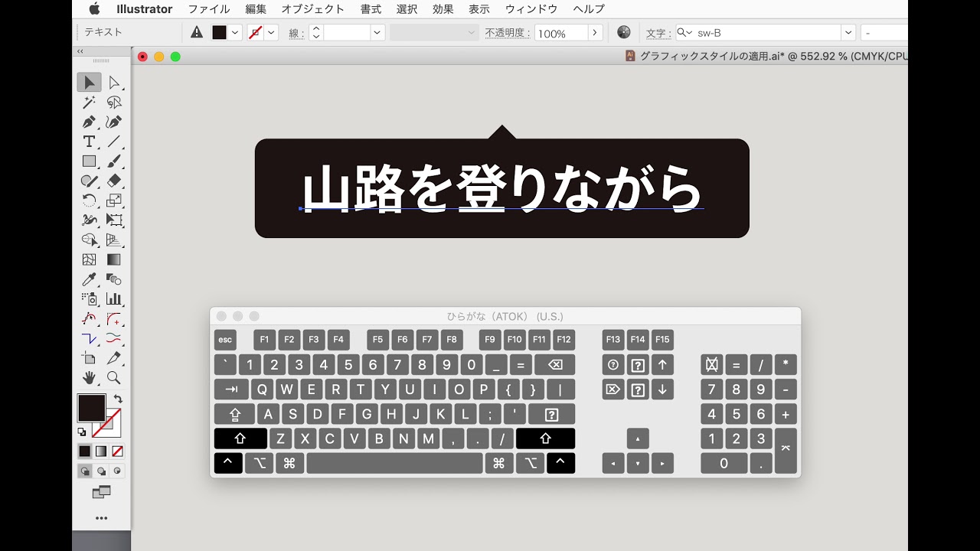The width and height of the screenshot is (980, 551).
Task: Click the esc key in keyboard viewer
Action: pyautogui.click(x=225, y=340)
